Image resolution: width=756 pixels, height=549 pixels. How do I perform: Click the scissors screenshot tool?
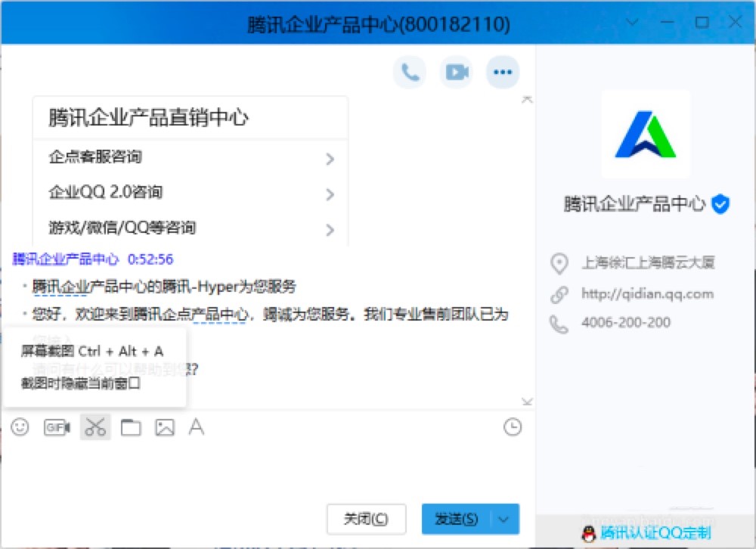(95, 427)
